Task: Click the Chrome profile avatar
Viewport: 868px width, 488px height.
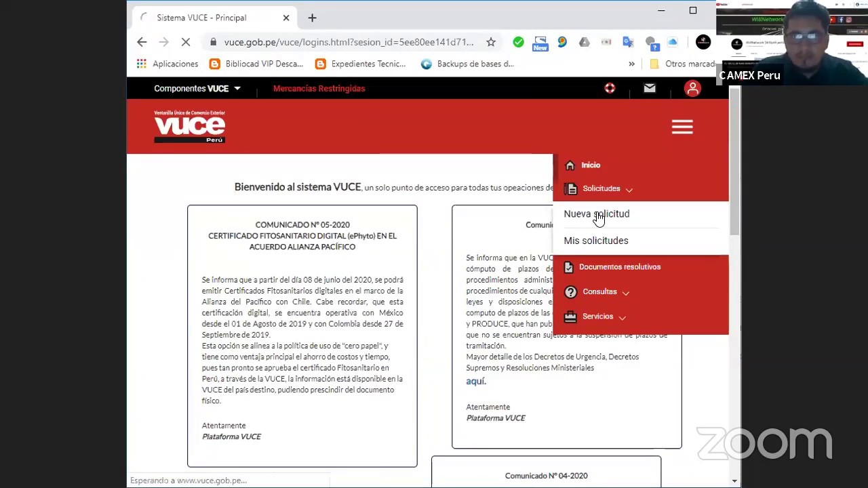Action: pyautogui.click(x=703, y=42)
